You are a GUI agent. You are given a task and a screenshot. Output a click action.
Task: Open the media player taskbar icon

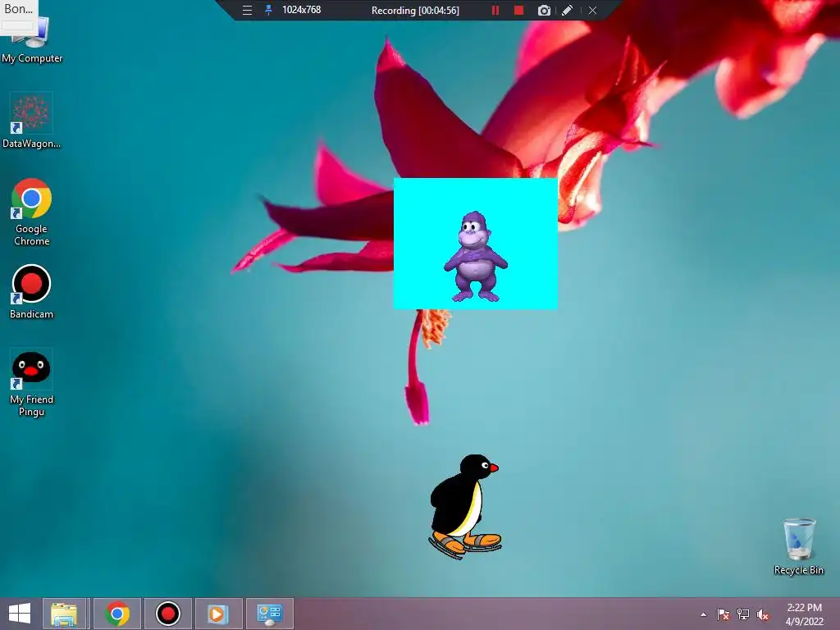coord(218,614)
